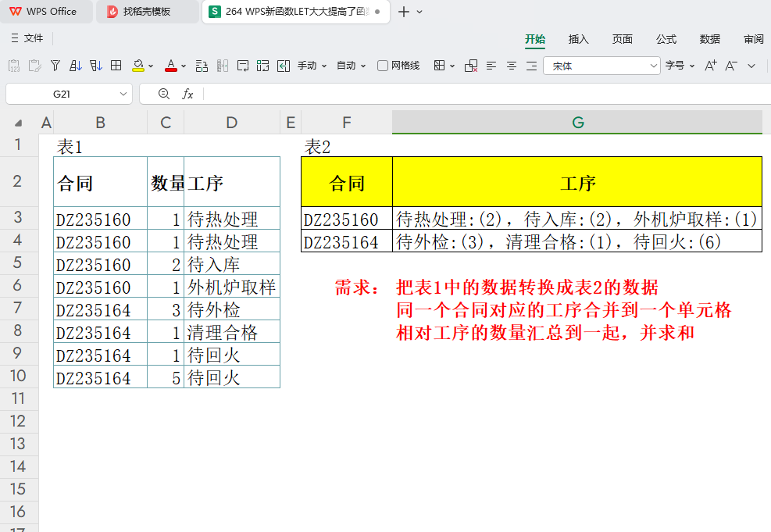Apply the red font color button
The image size is (771, 532).
(170, 66)
